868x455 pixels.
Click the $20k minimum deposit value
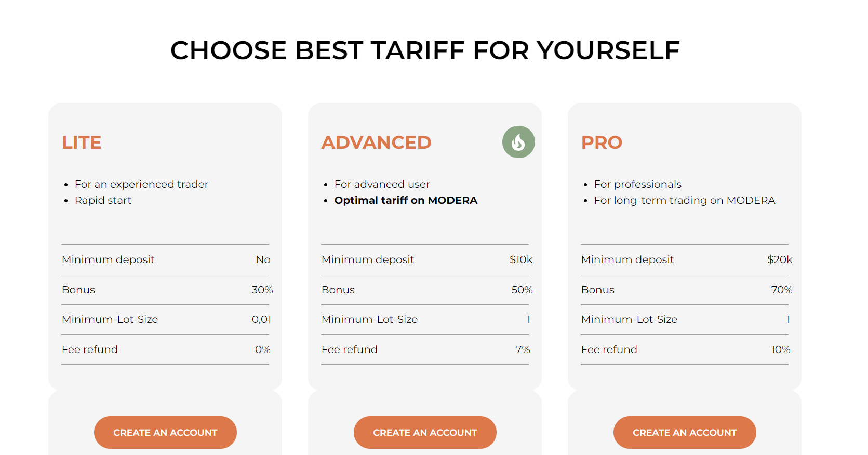pyautogui.click(x=780, y=259)
